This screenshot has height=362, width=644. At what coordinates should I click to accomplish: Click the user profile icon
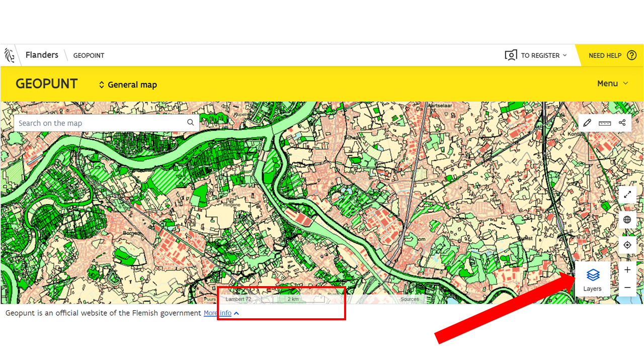[x=511, y=55]
